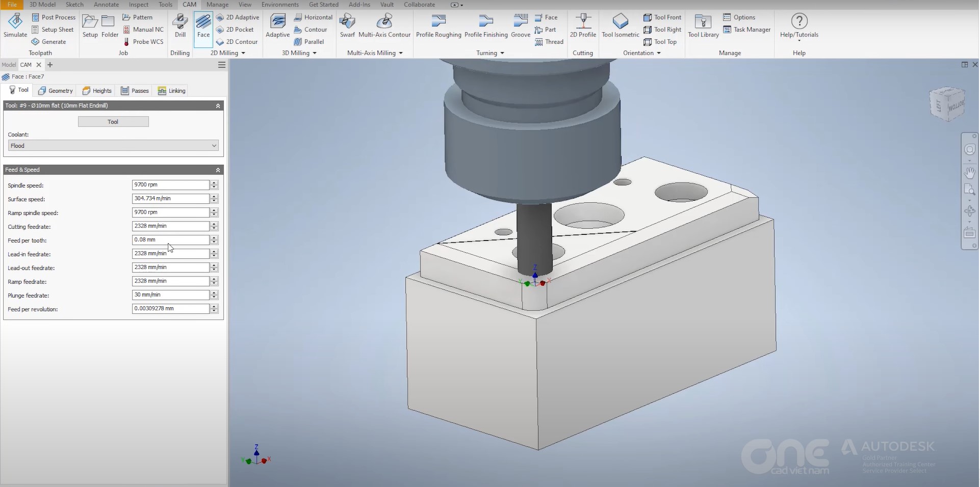
Task: Select the Groove turning tool
Action: pos(521,26)
